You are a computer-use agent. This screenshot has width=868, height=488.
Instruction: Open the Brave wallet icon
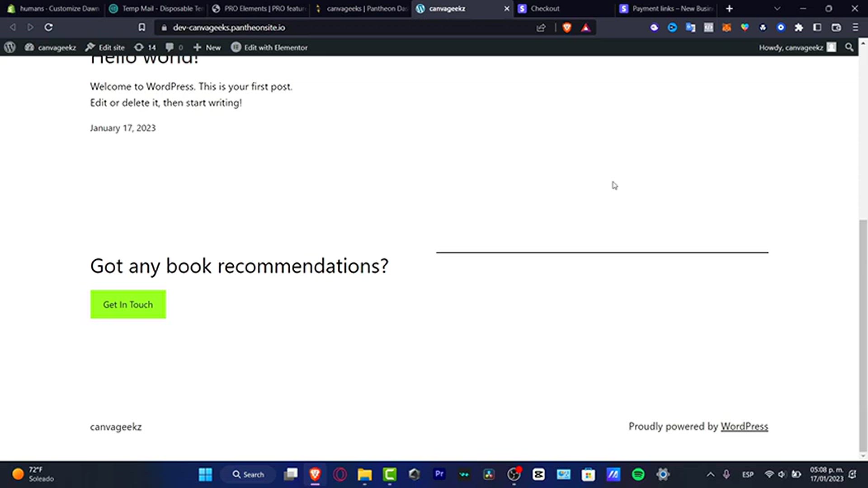point(836,28)
